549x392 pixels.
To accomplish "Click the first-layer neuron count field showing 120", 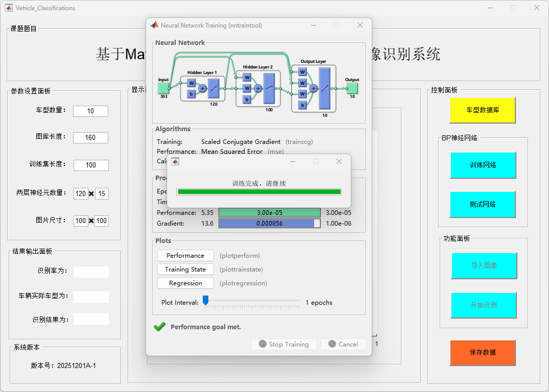I will coord(81,194).
